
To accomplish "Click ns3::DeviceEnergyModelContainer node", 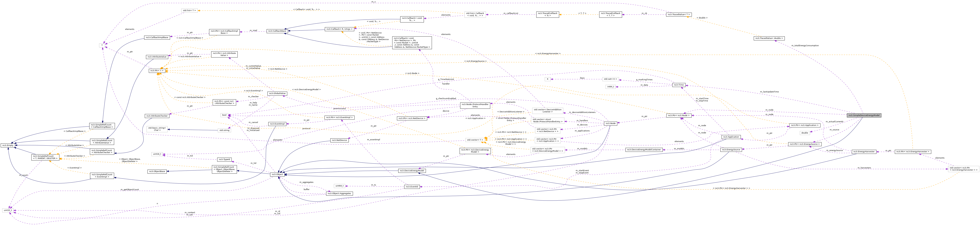I will pyautogui.click(x=644, y=150).
